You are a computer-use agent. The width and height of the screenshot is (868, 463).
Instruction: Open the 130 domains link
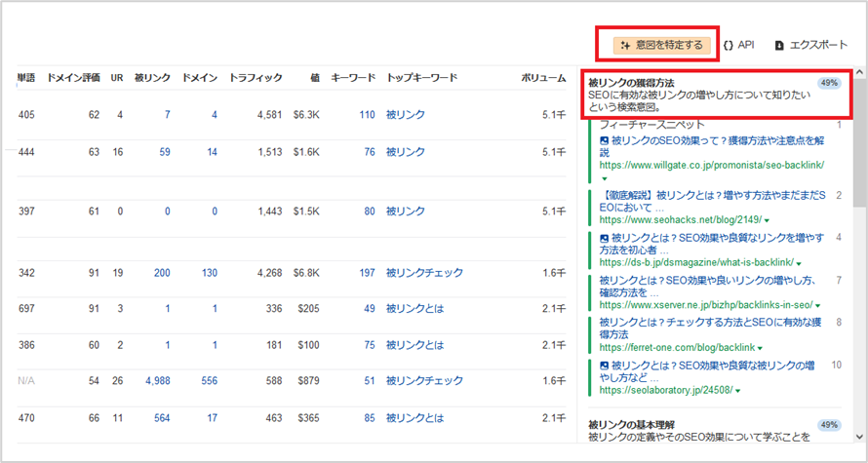point(210,273)
